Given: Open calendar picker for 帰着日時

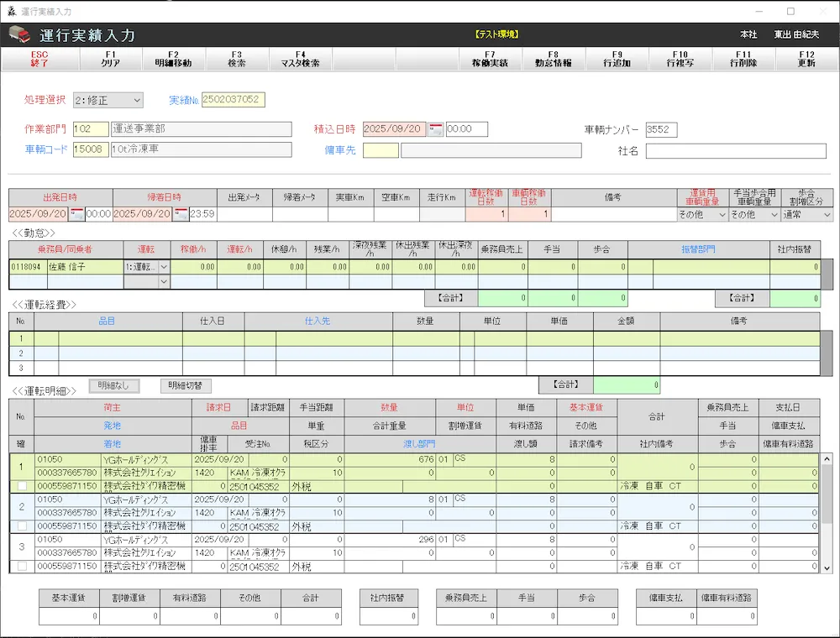Looking at the screenshot, I should (181, 214).
